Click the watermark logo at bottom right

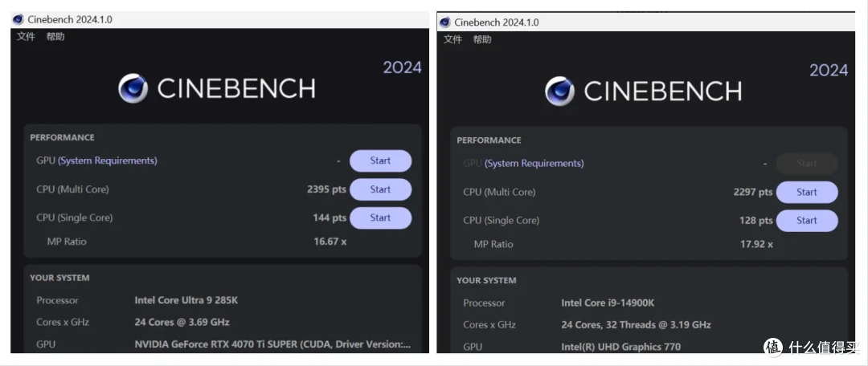(773, 348)
